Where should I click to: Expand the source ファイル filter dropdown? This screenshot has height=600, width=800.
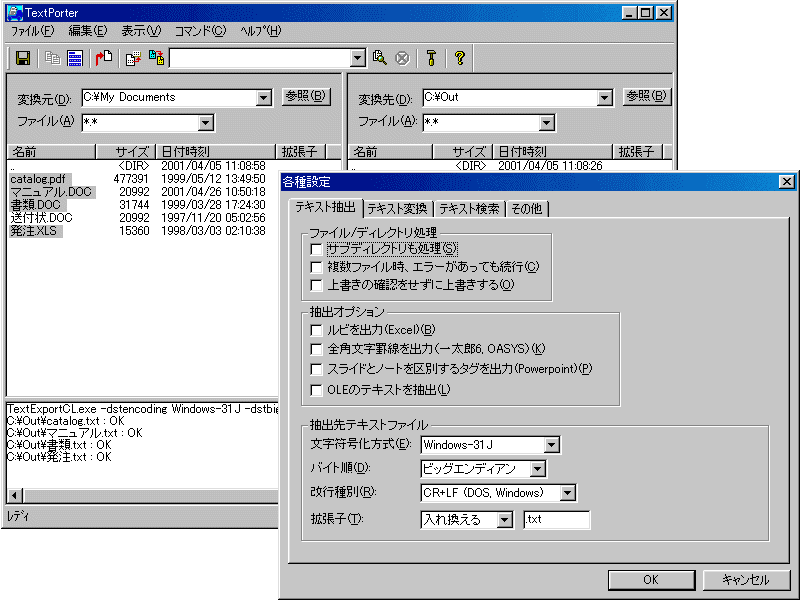(x=206, y=122)
